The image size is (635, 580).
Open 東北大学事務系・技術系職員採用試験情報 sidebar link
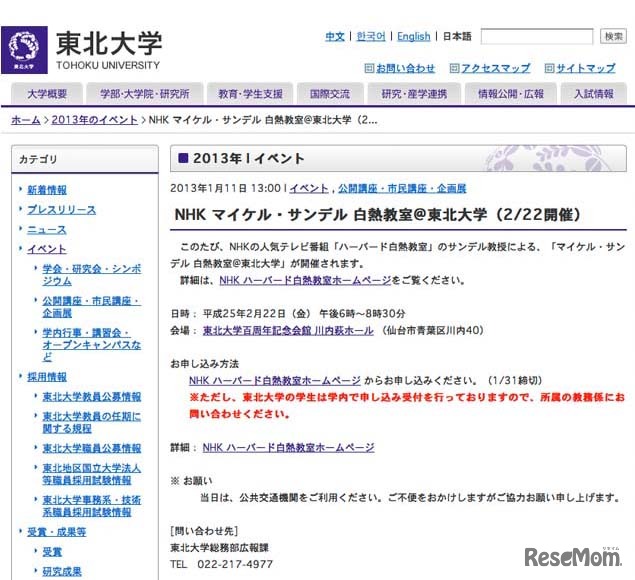pyautogui.click(x=92, y=506)
